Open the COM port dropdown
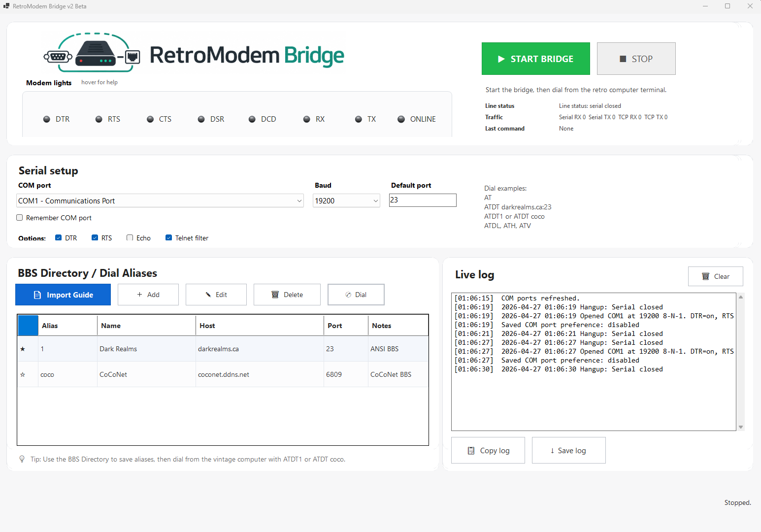 [x=160, y=200]
